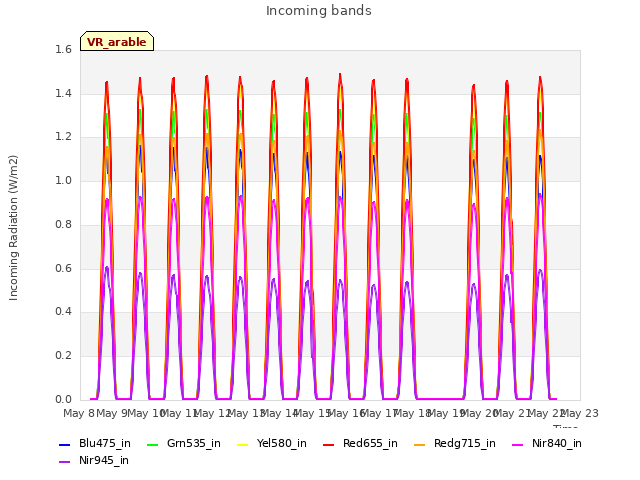This screenshot has width=640, height=480.
Task: Click the purple Nir945_in legend swatch
Action: [x=65, y=462]
